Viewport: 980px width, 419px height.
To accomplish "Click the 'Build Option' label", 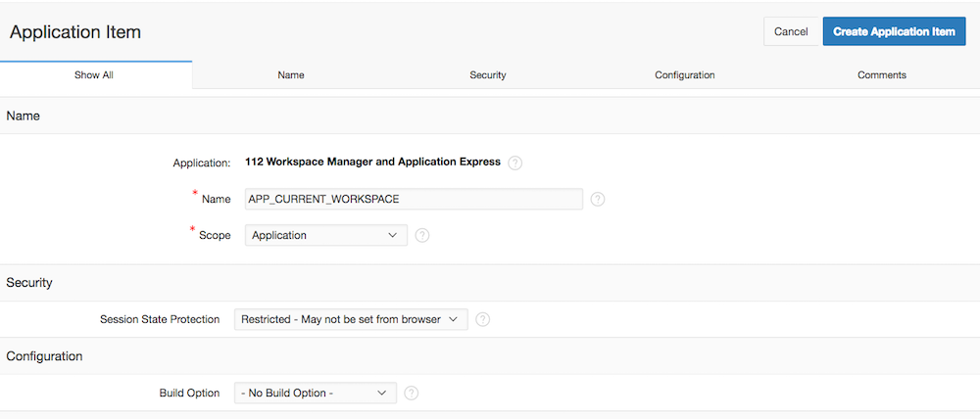I will pos(189,393).
